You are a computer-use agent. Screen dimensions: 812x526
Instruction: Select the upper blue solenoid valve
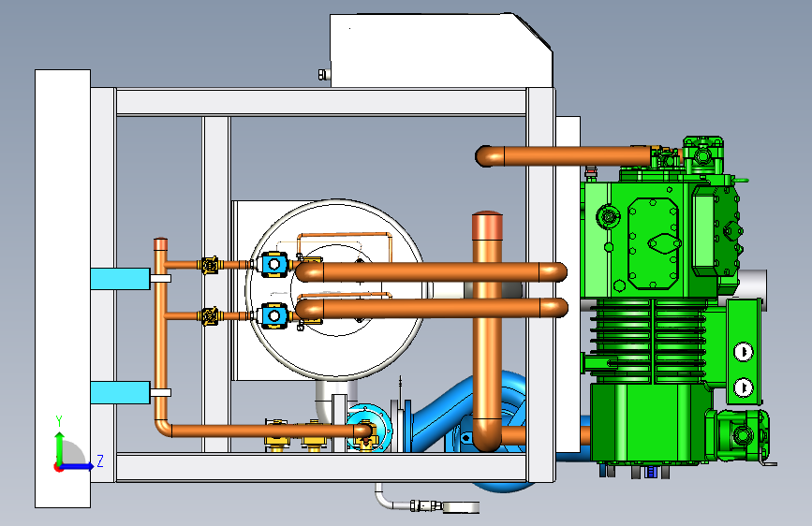click(x=273, y=265)
